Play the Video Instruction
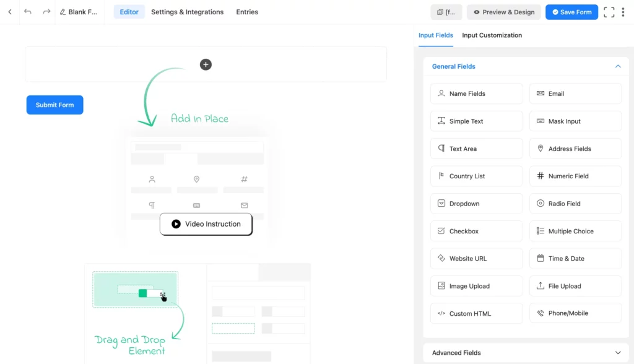634x364 pixels. [206, 224]
